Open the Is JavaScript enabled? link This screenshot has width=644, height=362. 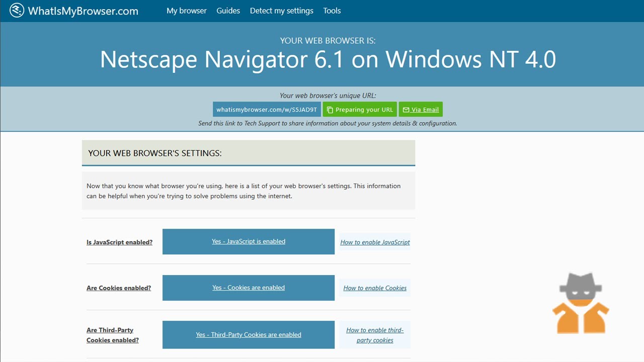pos(120,242)
